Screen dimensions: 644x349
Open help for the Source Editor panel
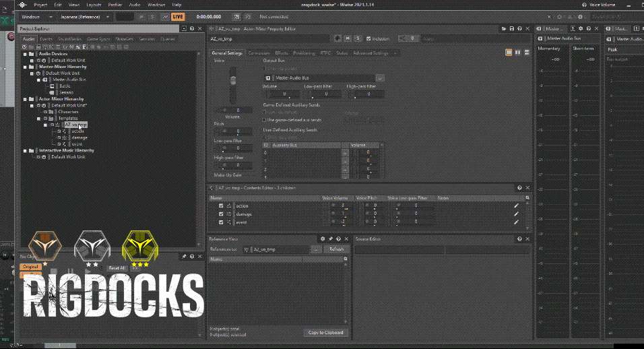point(519,239)
